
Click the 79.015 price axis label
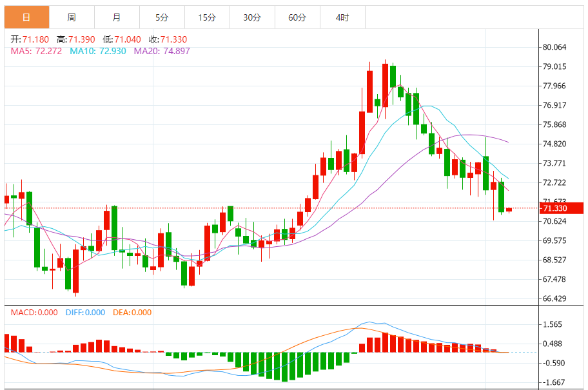coord(554,66)
